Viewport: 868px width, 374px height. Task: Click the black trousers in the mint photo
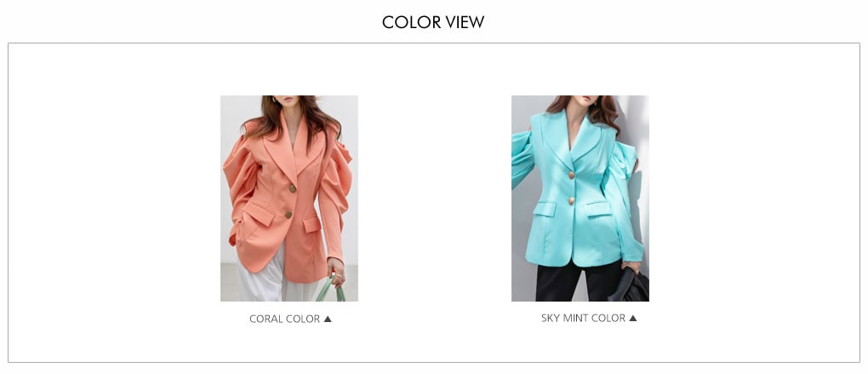(x=576, y=283)
